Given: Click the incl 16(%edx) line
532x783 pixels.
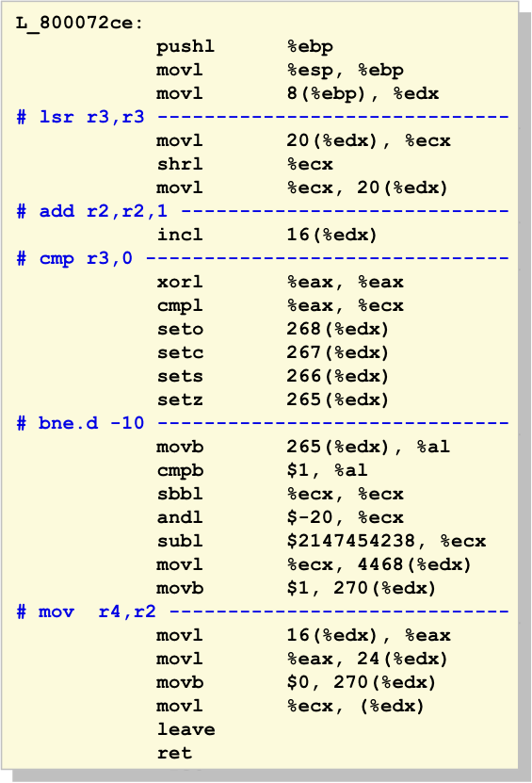Looking at the screenshot, I should click(267, 235).
